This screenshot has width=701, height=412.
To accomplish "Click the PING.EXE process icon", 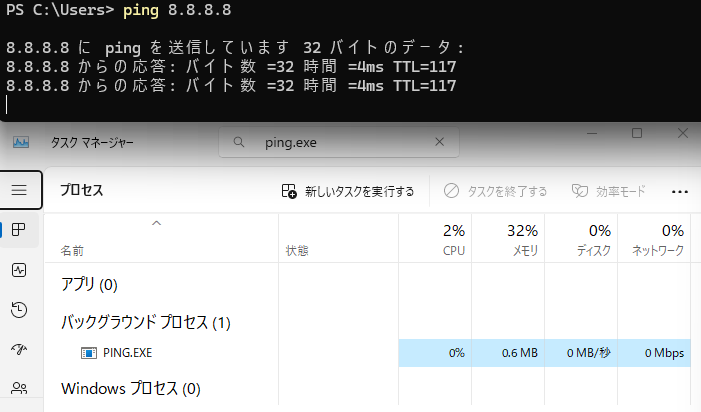I will [89, 353].
